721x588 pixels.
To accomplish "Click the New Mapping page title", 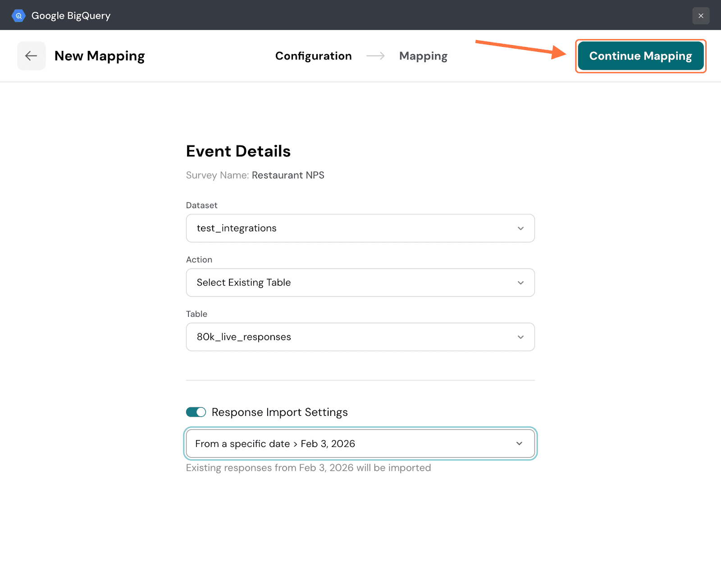I will pyautogui.click(x=100, y=56).
